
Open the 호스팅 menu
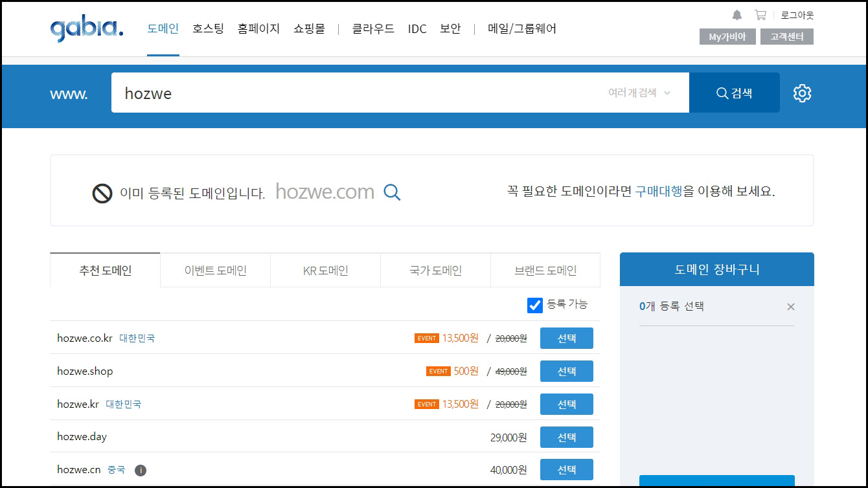coord(208,28)
